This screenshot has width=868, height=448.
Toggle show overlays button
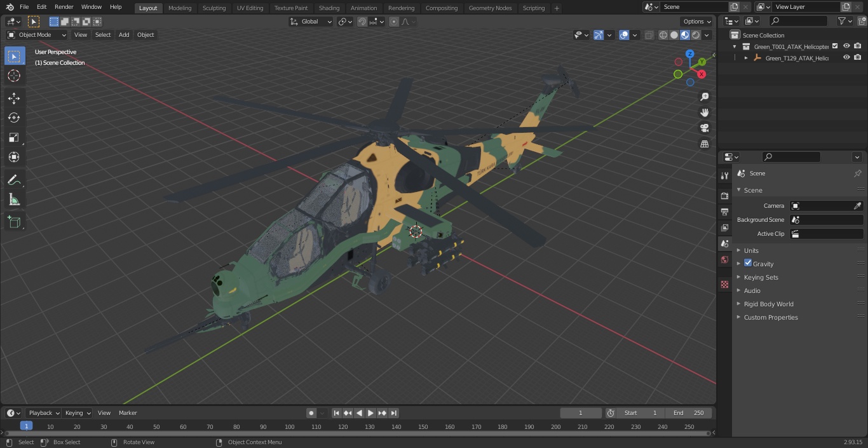[624, 35]
